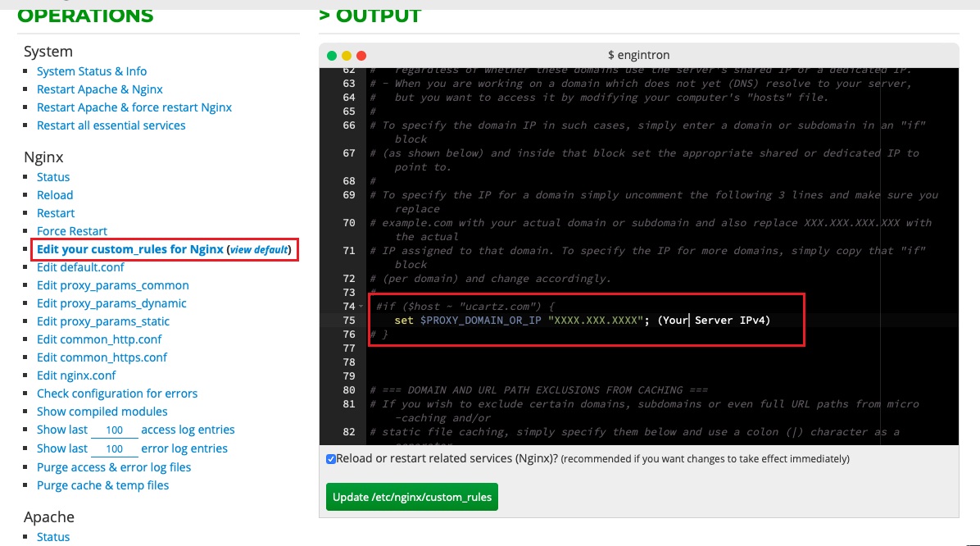Open Restart all essential services link
Viewport: 980px width, 546px height.
point(111,125)
